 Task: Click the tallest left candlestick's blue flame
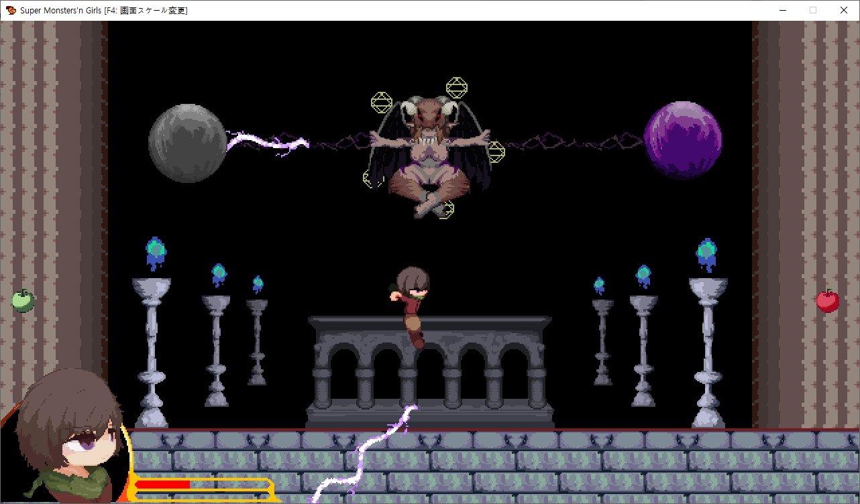(x=156, y=253)
